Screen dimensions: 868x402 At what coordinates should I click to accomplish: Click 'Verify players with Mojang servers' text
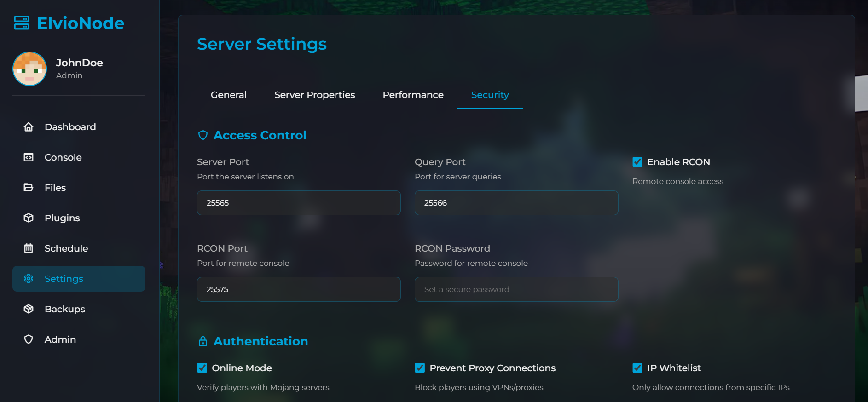[x=263, y=387]
